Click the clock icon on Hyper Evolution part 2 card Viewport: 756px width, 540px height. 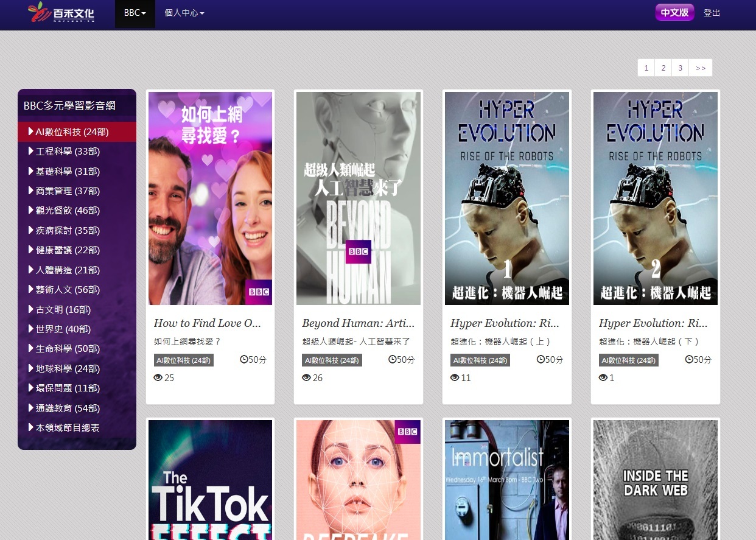pos(689,359)
